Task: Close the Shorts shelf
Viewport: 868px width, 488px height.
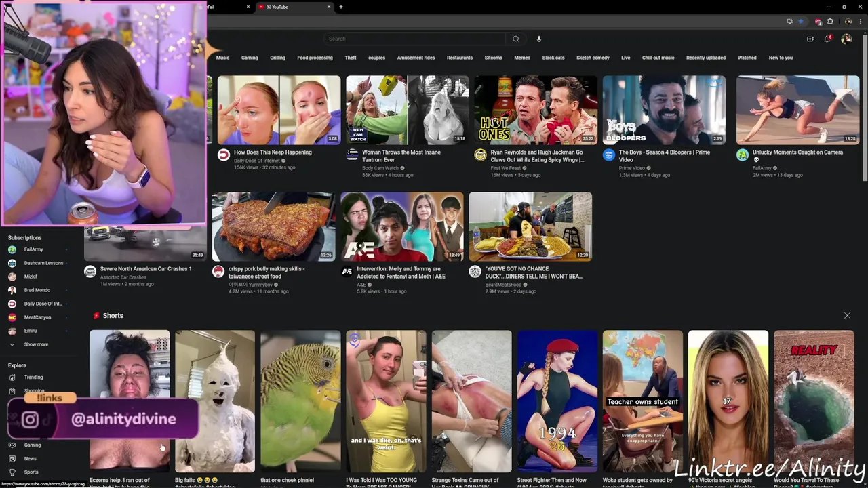Action: point(847,316)
